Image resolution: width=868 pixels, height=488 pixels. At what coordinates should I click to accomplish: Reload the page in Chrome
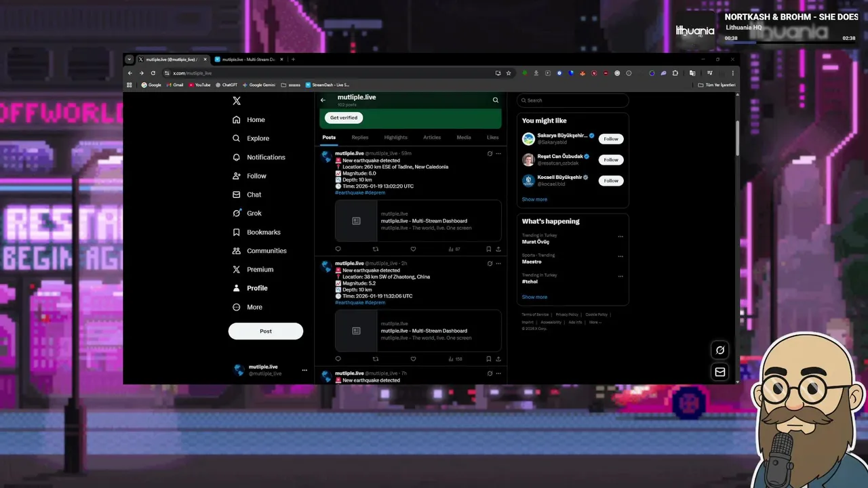[x=153, y=73]
